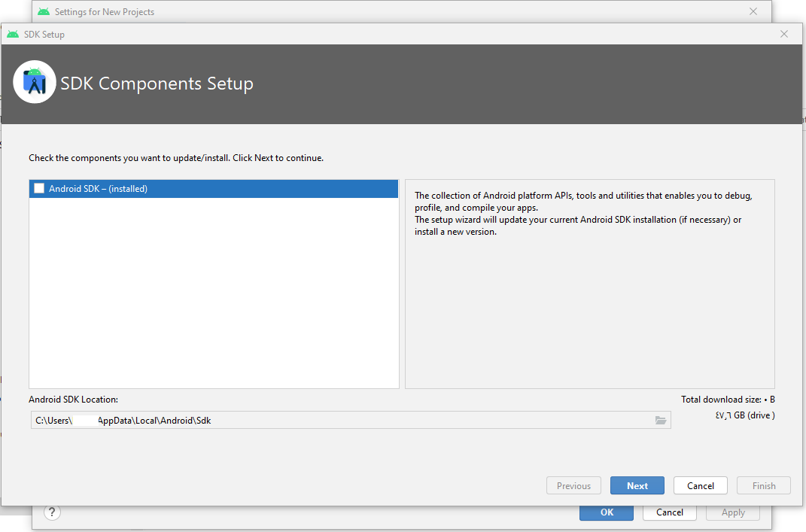806x532 pixels.
Task: Go back with the Previous button
Action: (573, 485)
